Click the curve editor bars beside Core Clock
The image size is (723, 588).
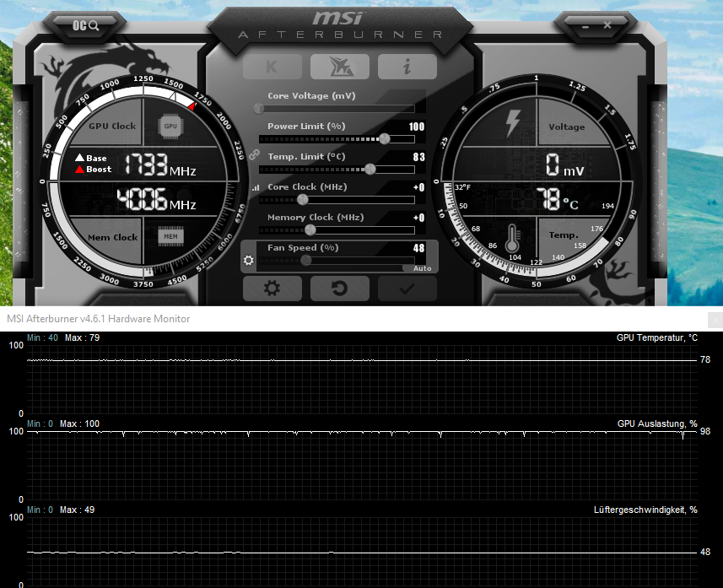tap(256, 187)
